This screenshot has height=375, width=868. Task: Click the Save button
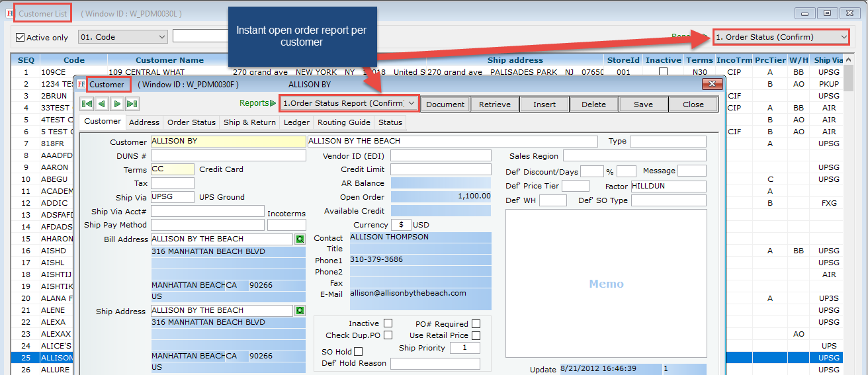pos(643,104)
